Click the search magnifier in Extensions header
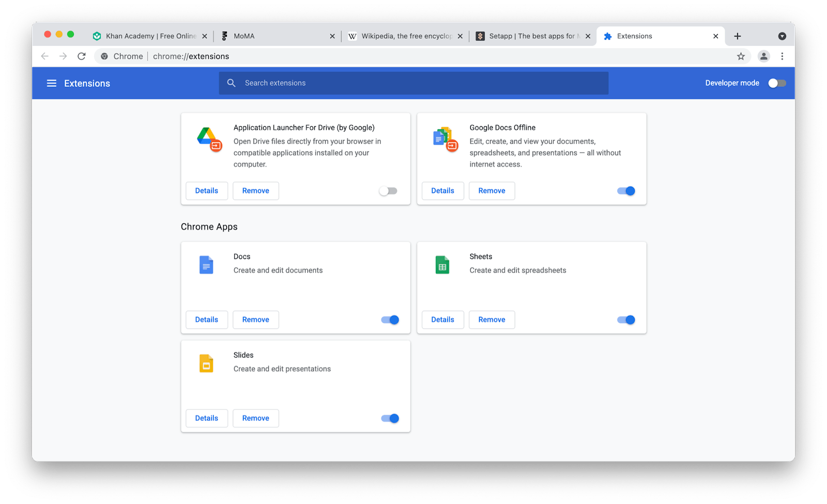Screen dimensions: 827x504 231,83
